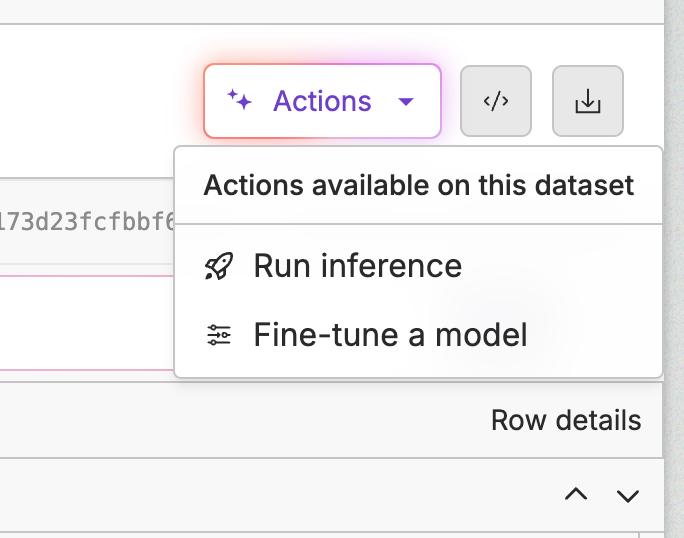The width and height of the screenshot is (684, 538).
Task: Select the pink-outlined cell below the hash
Action: (87, 320)
